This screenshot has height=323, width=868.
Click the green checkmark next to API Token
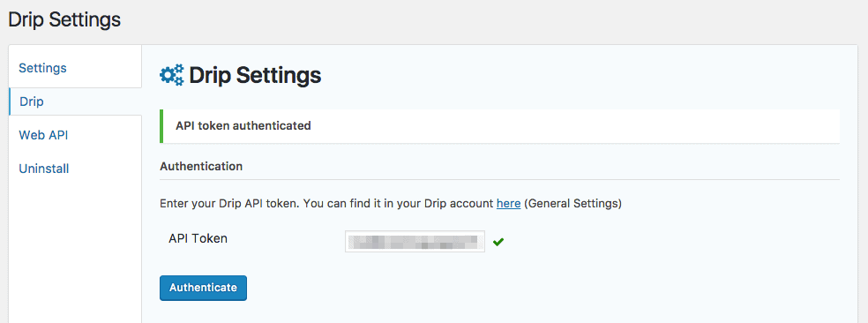coord(498,242)
